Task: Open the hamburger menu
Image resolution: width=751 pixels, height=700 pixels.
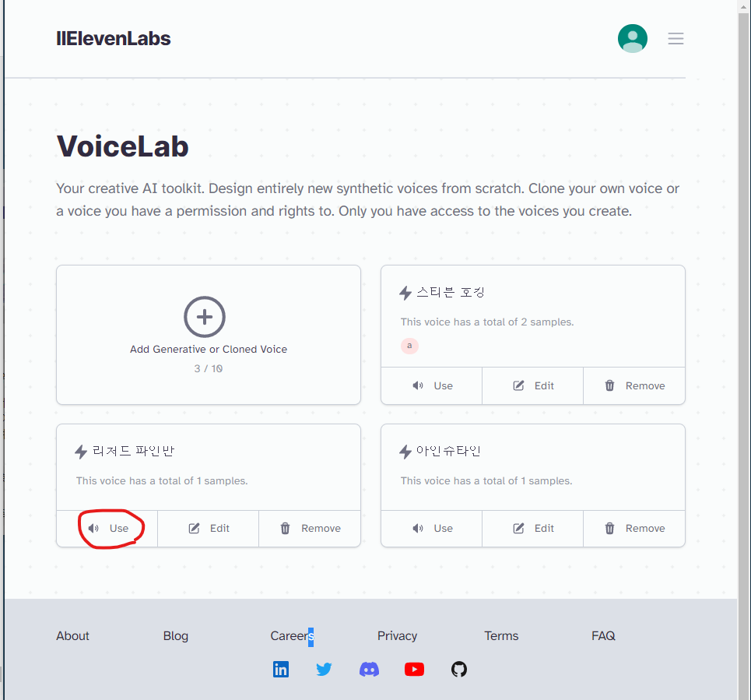Action: (x=676, y=38)
